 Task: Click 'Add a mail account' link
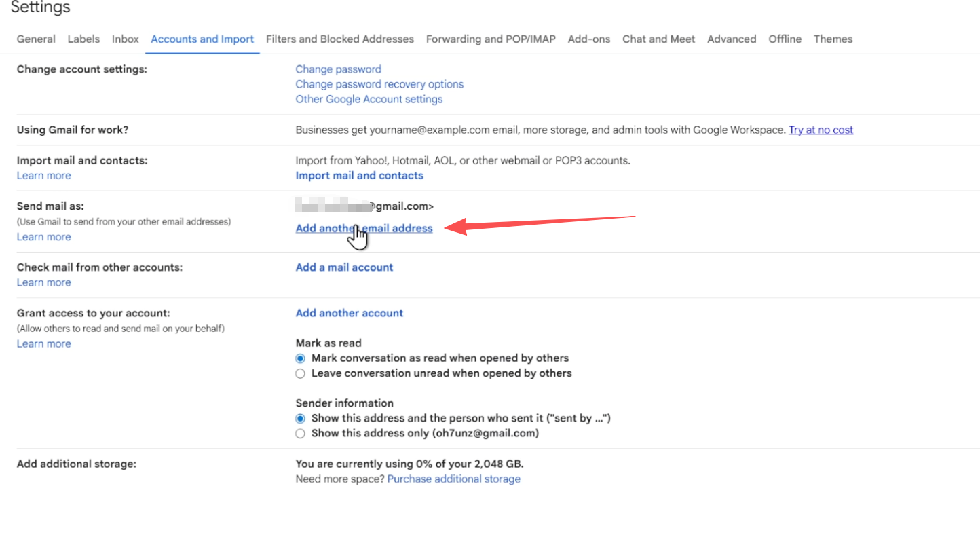click(x=344, y=267)
